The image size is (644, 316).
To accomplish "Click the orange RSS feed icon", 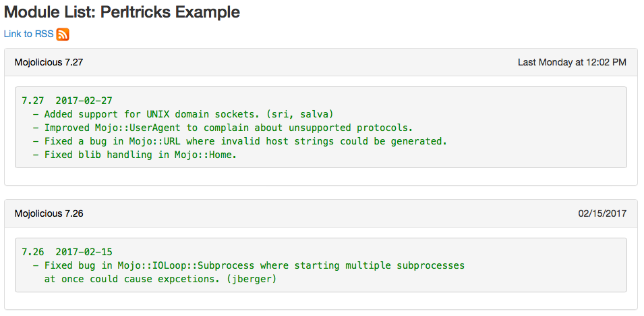I will pyautogui.click(x=63, y=34).
